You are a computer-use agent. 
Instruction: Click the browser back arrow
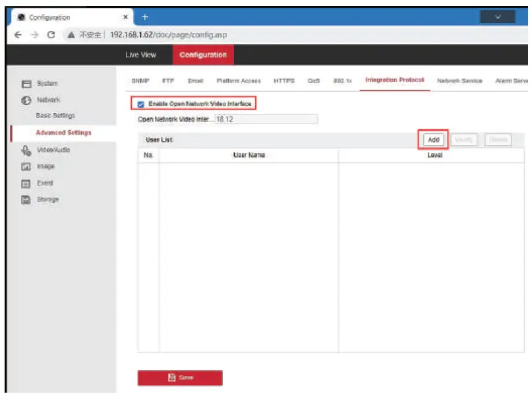(18, 34)
